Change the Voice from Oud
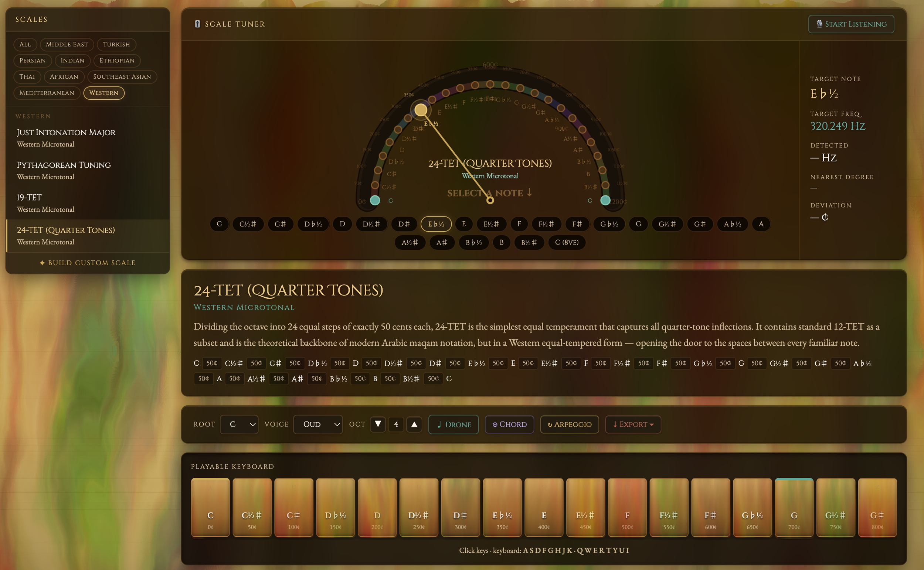 (x=317, y=424)
